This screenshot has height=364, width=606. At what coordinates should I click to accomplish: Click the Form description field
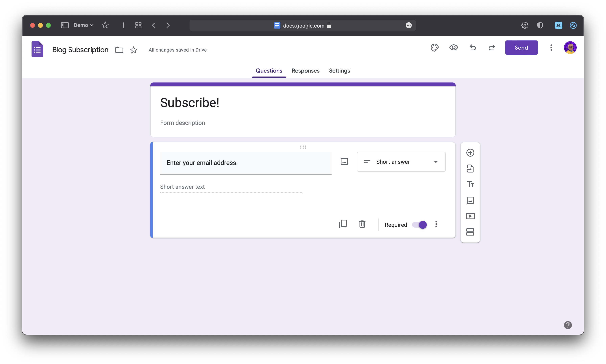coord(183,123)
